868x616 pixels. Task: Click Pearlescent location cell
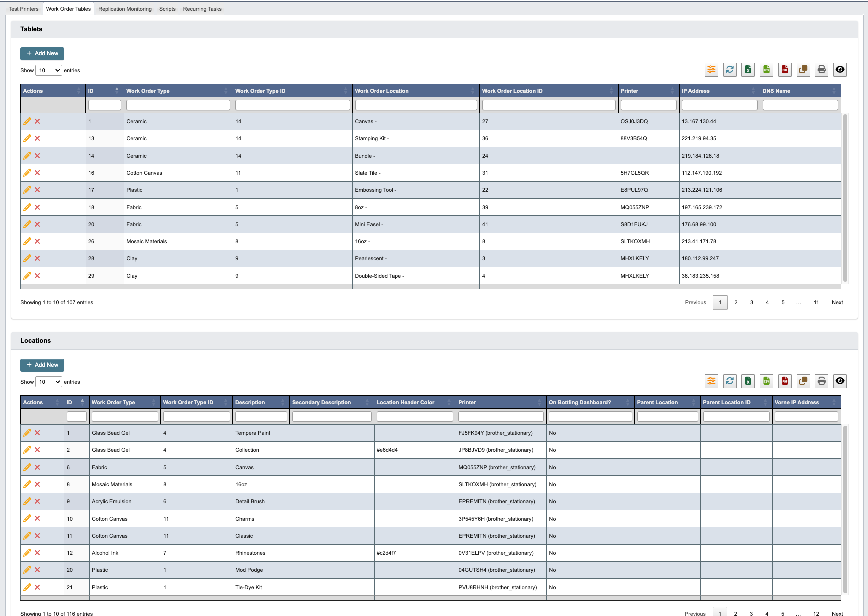(x=416, y=258)
